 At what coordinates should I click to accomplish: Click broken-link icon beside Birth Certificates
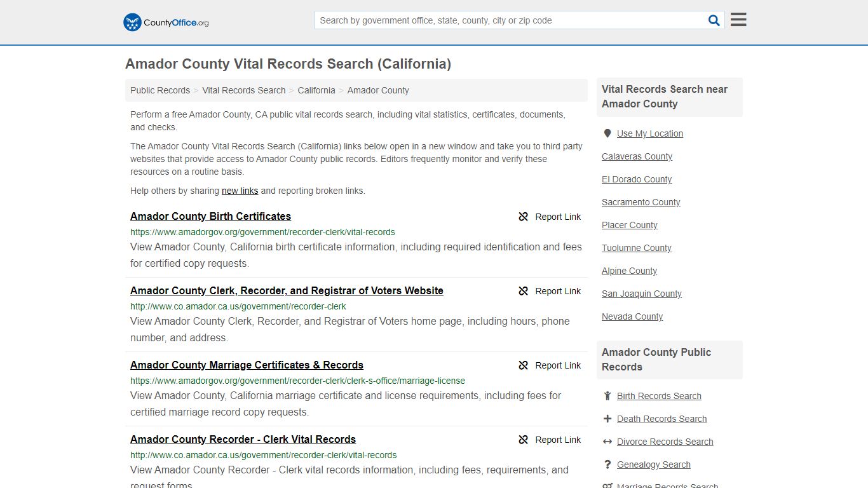tap(524, 217)
